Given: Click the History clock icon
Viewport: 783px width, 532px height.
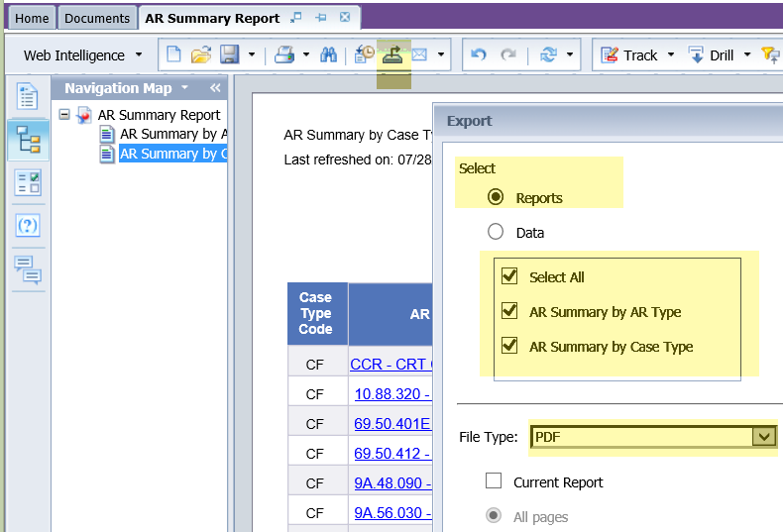Looking at the screenshot, I should click(364, 54).
